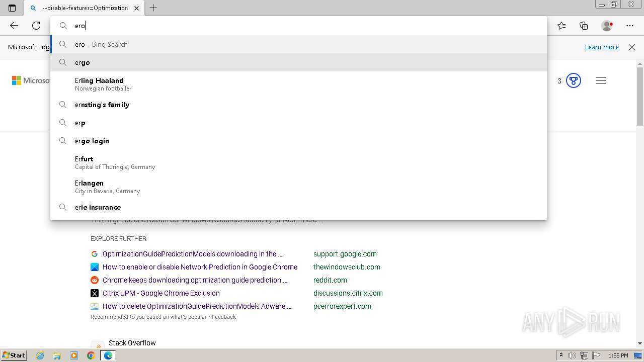
Task: Click the Citrix favicon icon
Action: 95,293
